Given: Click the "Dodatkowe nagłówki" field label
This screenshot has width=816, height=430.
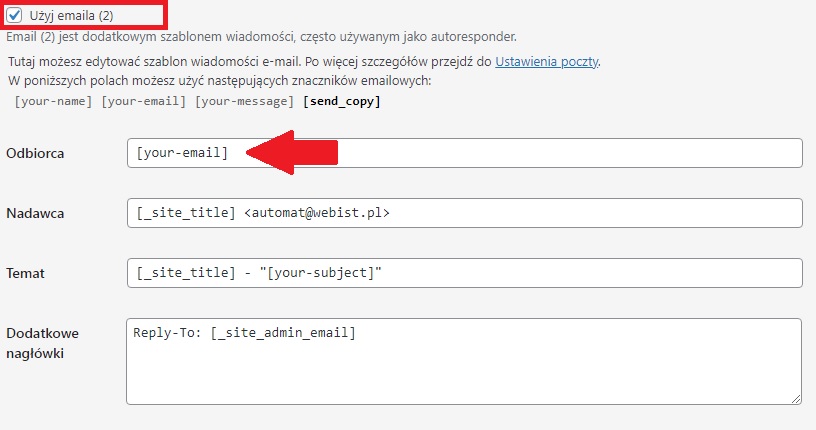Looking at the screenshot, I should click(42, 343).
